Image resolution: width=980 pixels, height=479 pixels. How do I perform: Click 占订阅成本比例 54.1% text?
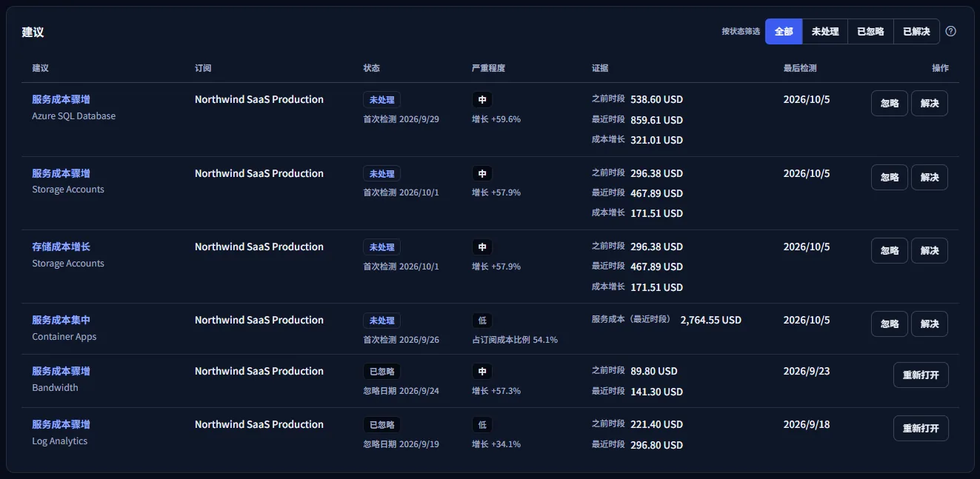(515, 340)
